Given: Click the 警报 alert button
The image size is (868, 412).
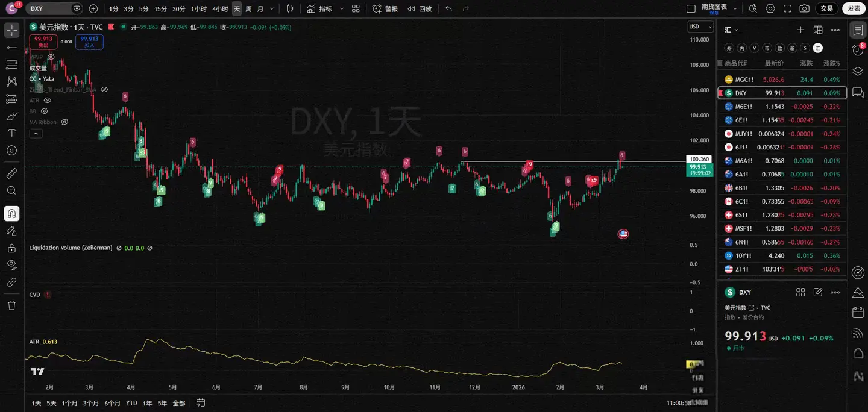Looking at the screenshot, I should [385, 8].
